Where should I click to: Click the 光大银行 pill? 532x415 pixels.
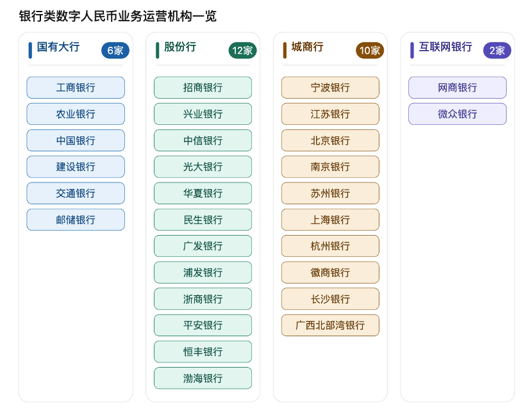[x=203, y=167]
